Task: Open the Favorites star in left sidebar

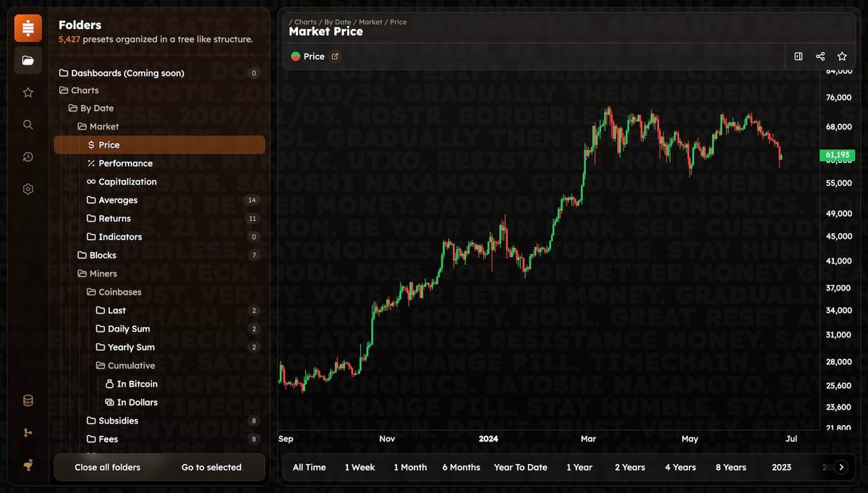Action: click(x=28, y=93)
